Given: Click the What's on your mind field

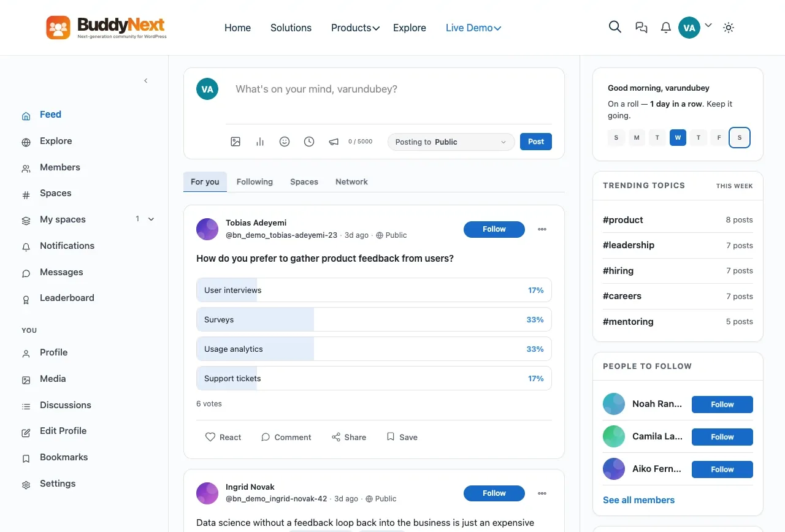Looking at the screenshot, I should [x=389, y=89].
